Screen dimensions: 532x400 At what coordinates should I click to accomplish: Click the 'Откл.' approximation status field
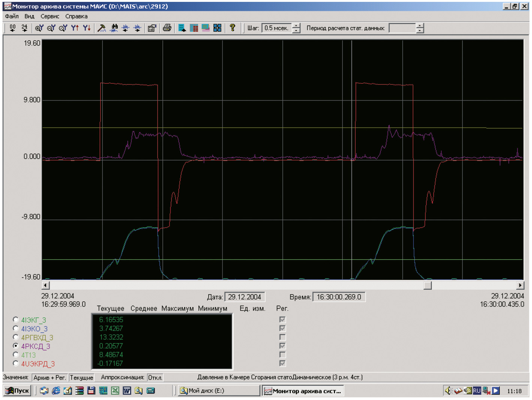pyautogui.click(x=155, y=377)
